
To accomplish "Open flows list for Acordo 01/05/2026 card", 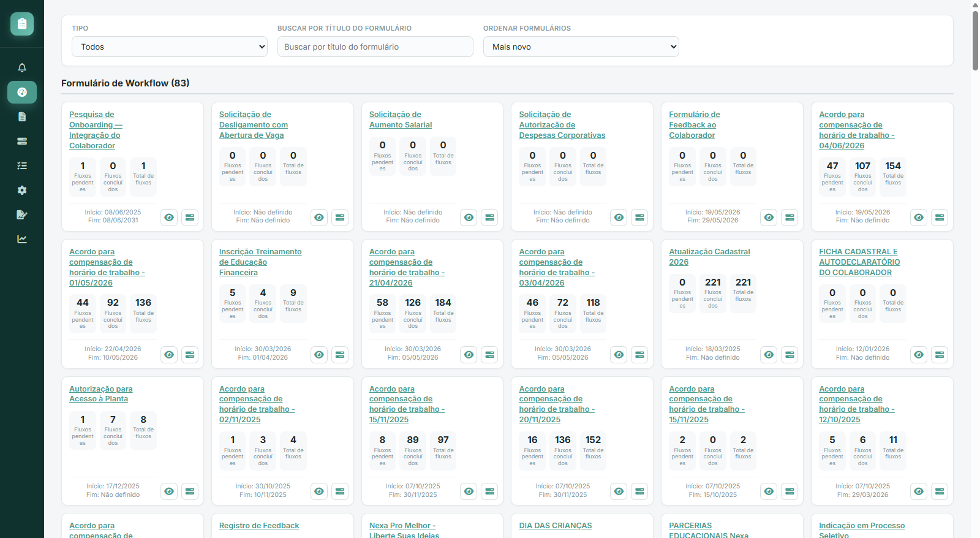I will click(190, 355).
